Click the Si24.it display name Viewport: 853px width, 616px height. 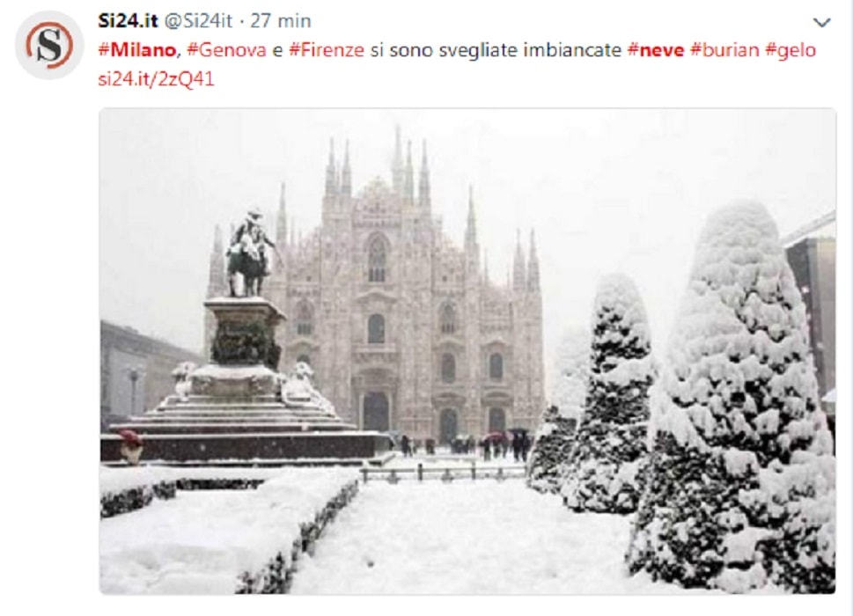pyautogui.click(x=128, y=20)
